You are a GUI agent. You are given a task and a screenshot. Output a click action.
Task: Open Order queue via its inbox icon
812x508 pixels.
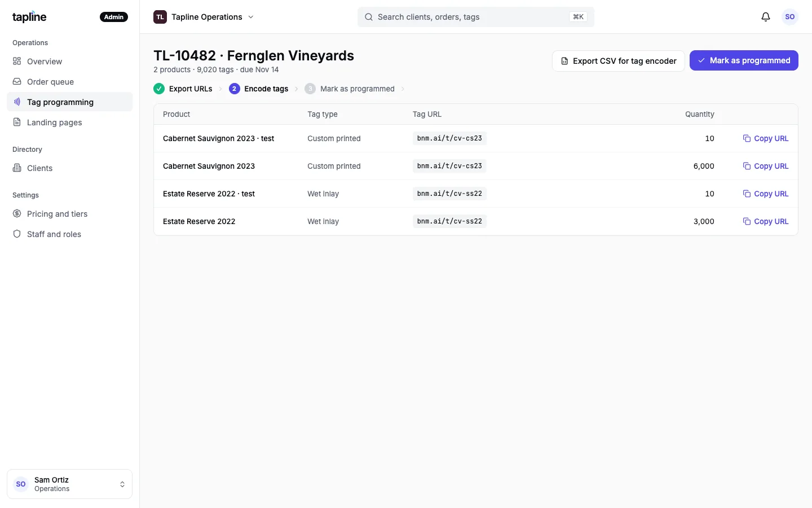(x=17, y=82)
